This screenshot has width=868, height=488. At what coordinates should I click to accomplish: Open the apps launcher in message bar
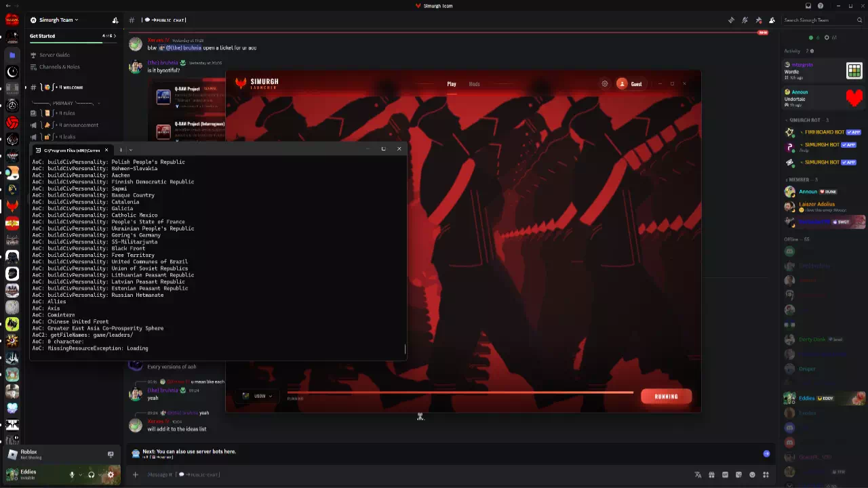point(766,474)
